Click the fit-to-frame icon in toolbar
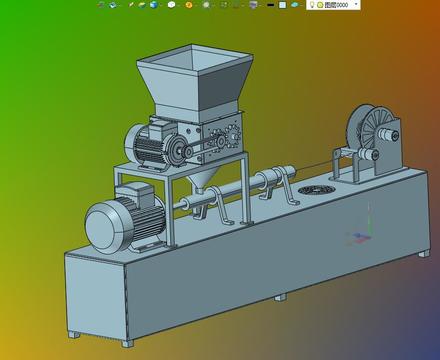Image resolution: width=440 pixels, height=360 pixels. pyautogui.click(x=224, y=5)
